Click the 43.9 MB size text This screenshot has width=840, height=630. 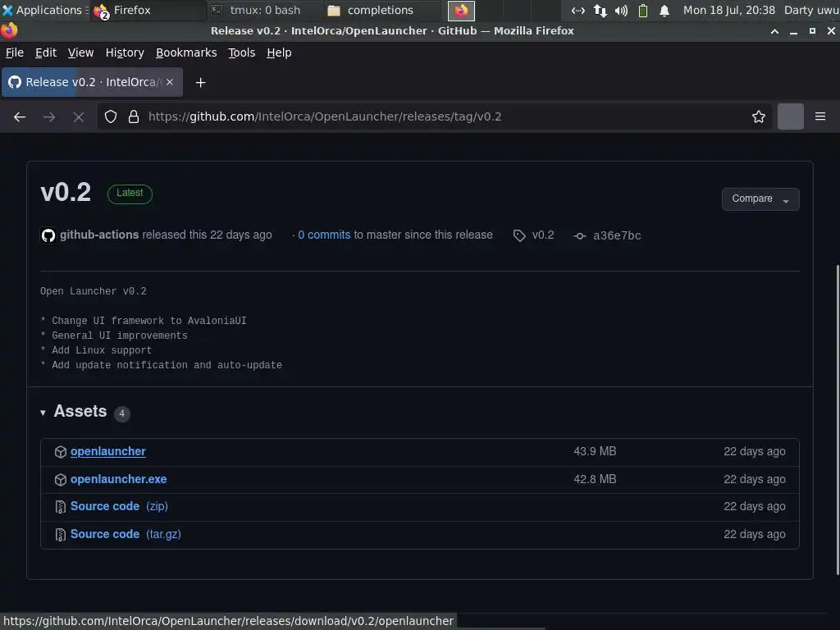[x=595, y=452]
